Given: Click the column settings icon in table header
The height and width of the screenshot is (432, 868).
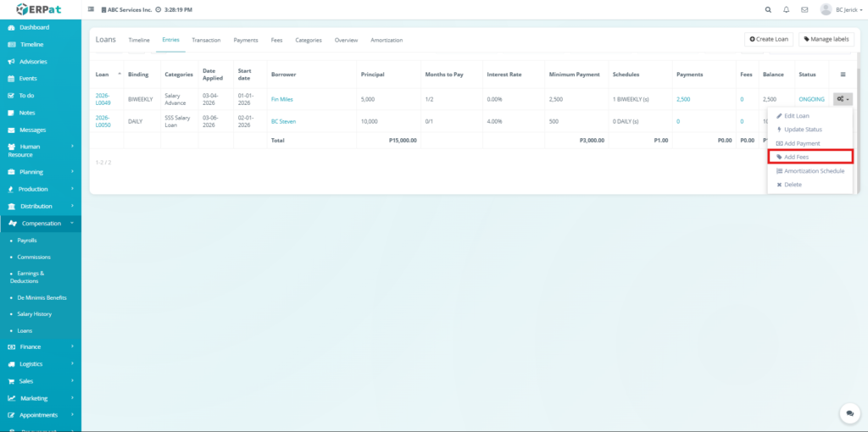Looking at the screenshot, I should coord(842,75).
